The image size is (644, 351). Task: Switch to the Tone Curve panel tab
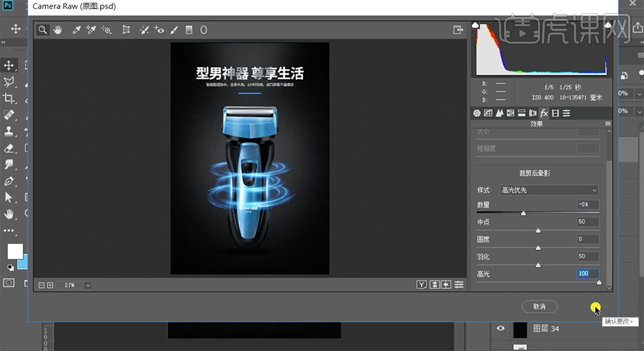(488, 113)
